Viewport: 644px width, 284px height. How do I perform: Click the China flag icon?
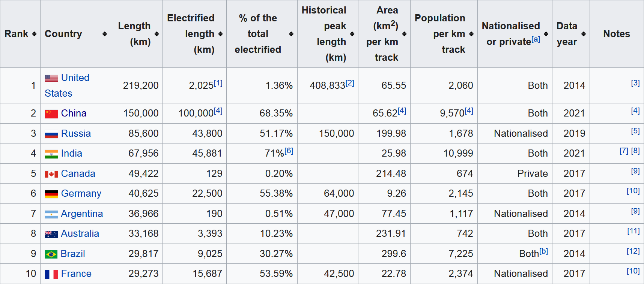point(51,114)
